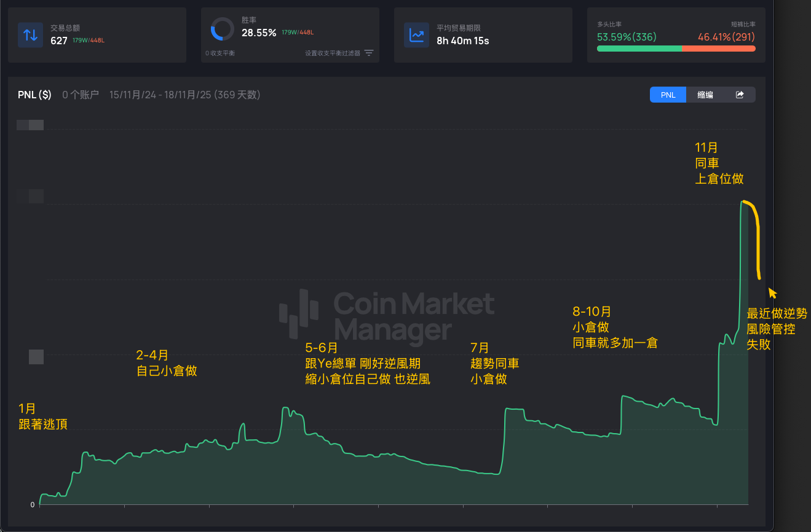Screen dimensions: 811x532
Task: Click the share chart icon button
Action: (x=740, y=95)
